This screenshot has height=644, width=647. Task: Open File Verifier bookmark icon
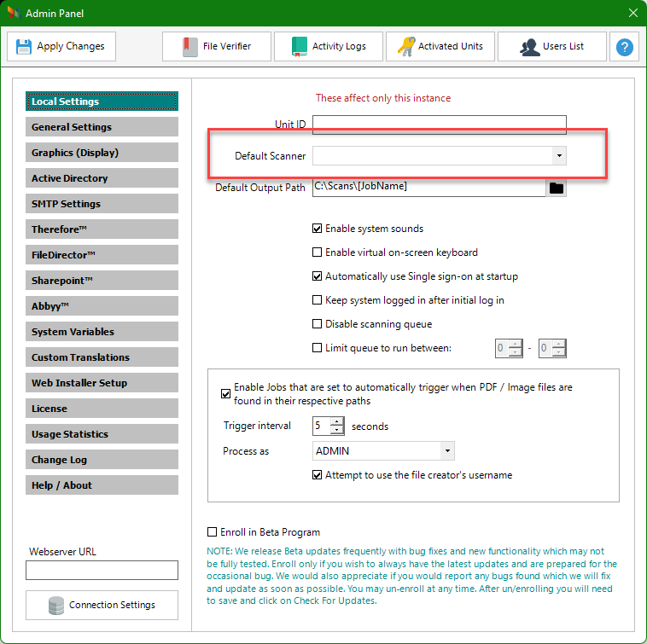[189, 47]
